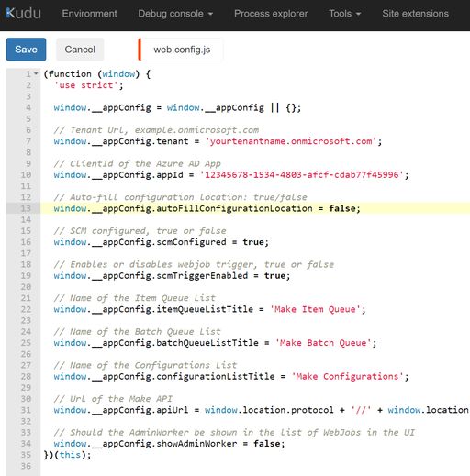470x476 pixels.
Task: Click the 'Make Batch Queue' string
Action: click(323, 343)
